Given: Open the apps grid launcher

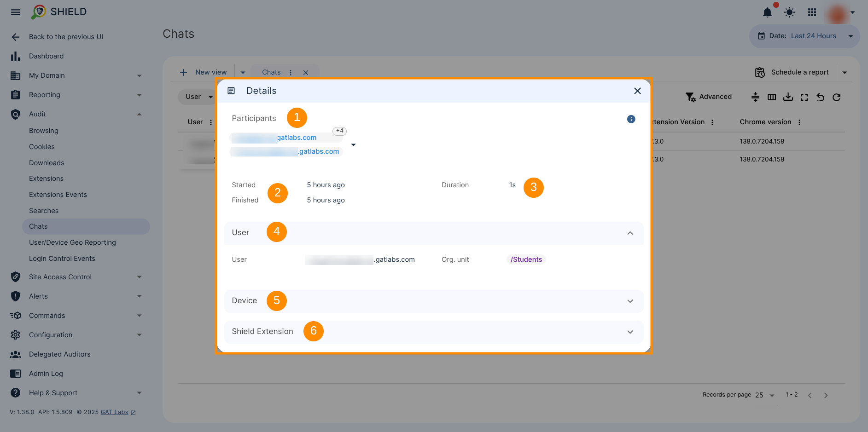Looking at the screenshot, I should tap(812, 12).
